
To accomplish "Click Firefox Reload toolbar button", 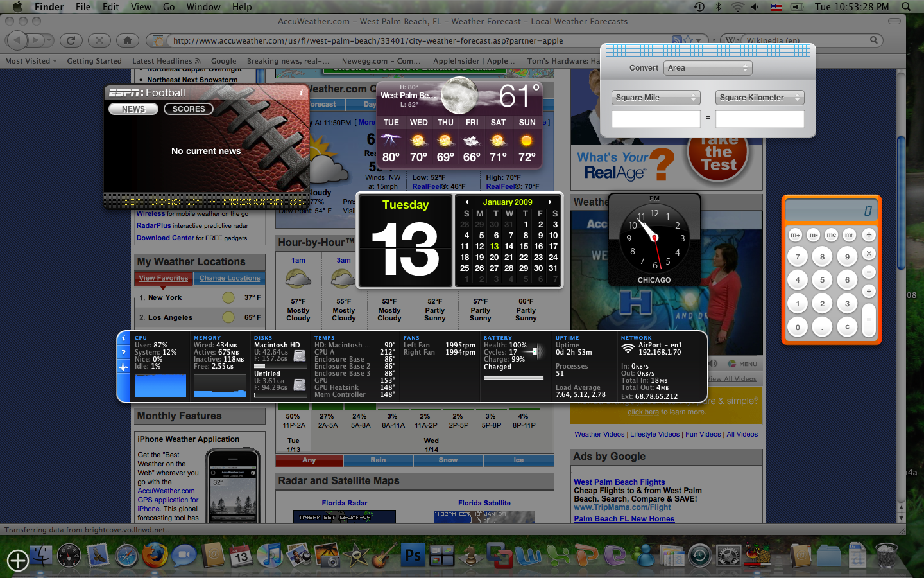I will coord(71,40).
